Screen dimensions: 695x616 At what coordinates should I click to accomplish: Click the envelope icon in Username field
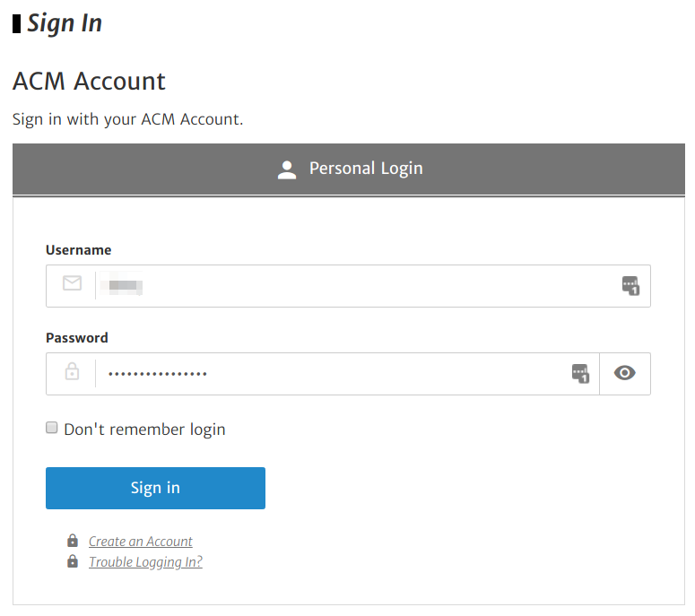[72, 282]
